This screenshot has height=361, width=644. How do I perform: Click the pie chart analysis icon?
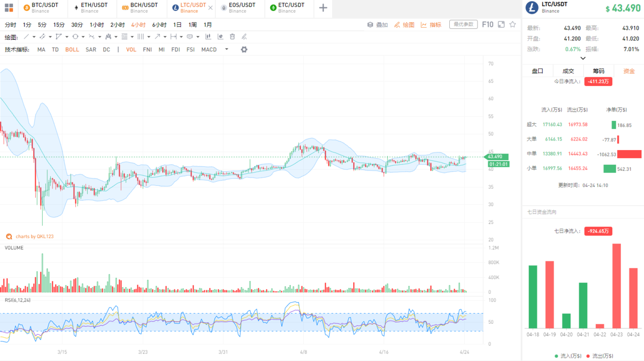point(220,37)
